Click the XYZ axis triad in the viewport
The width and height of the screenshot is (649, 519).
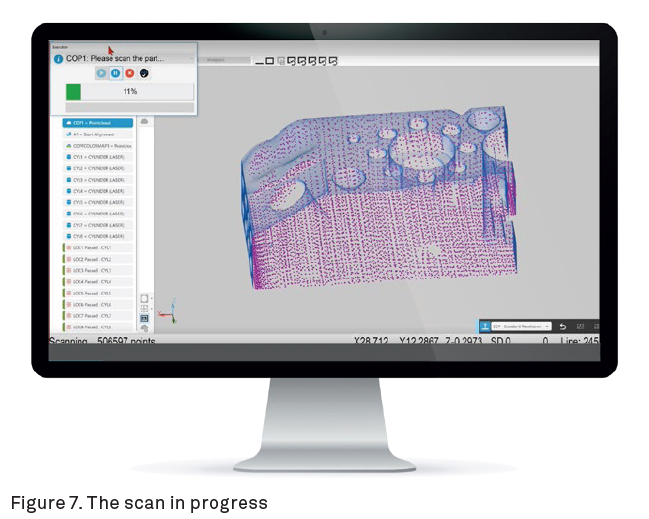pos(170,311)
